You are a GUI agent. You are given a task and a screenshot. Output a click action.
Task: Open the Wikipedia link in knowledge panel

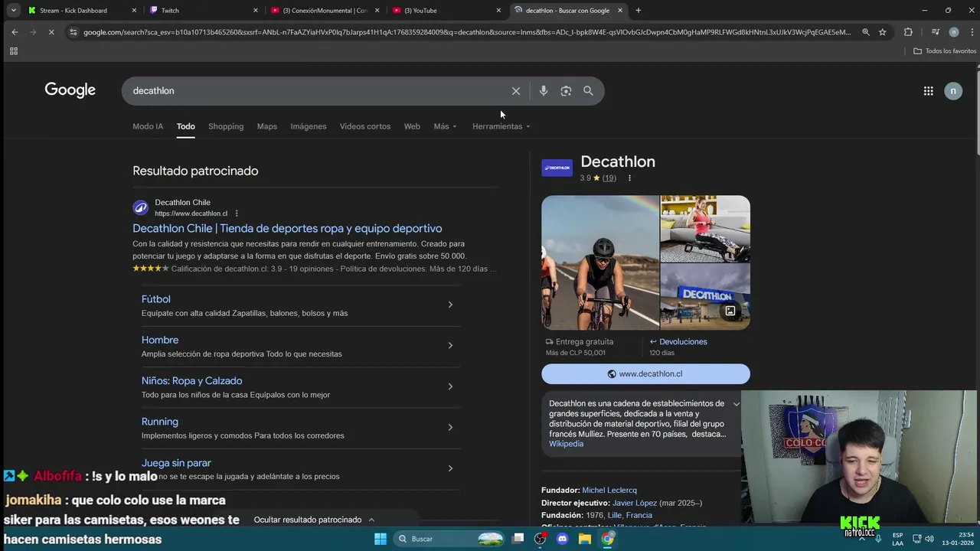[566, 444]
